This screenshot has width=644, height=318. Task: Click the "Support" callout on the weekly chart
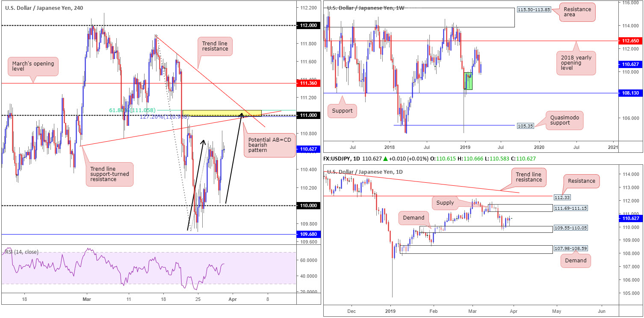(343, 110)
